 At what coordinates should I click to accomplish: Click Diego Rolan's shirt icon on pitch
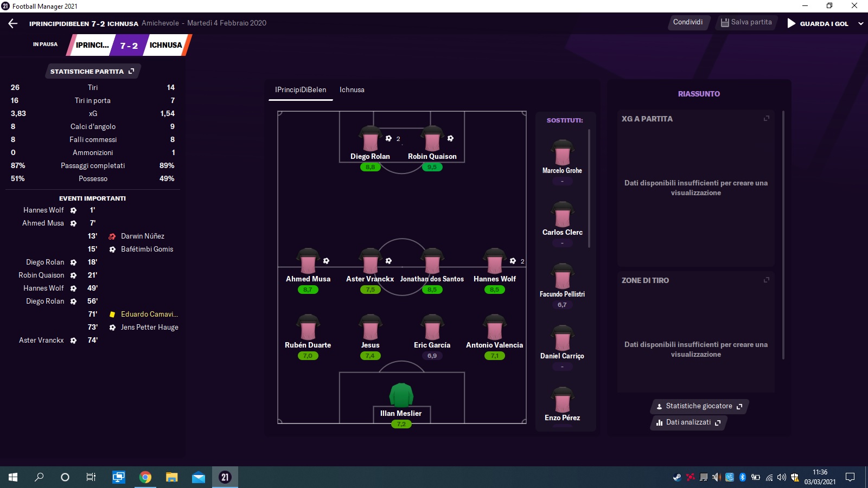(x=371, y=139)
